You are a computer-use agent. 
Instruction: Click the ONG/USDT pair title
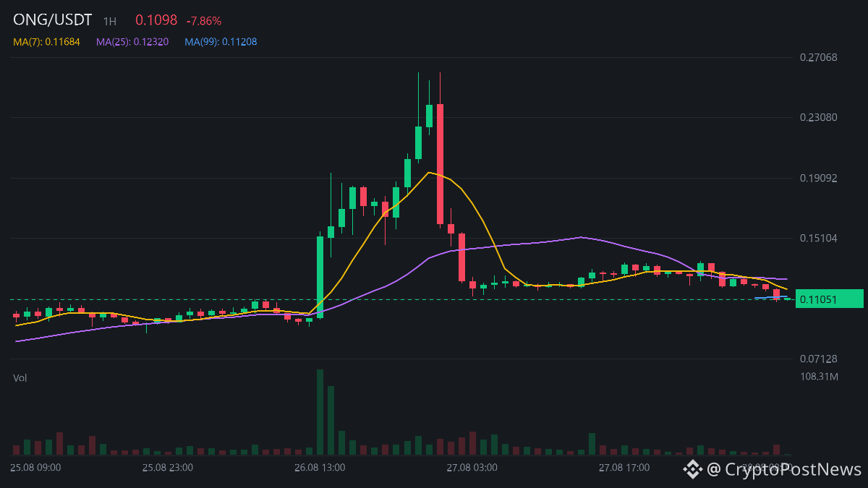coord(53,20)
